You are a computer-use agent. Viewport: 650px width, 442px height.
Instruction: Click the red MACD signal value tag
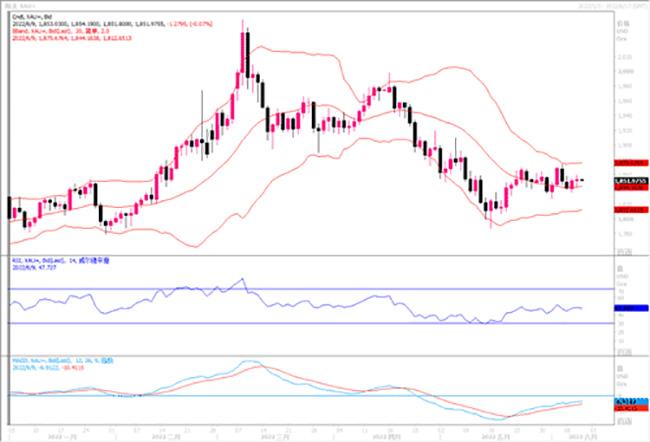tap(630, 408)
